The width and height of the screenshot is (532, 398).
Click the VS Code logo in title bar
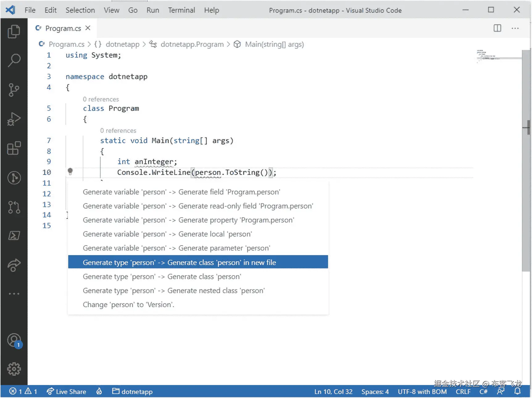pyautogui.click(x=10, y=10)
